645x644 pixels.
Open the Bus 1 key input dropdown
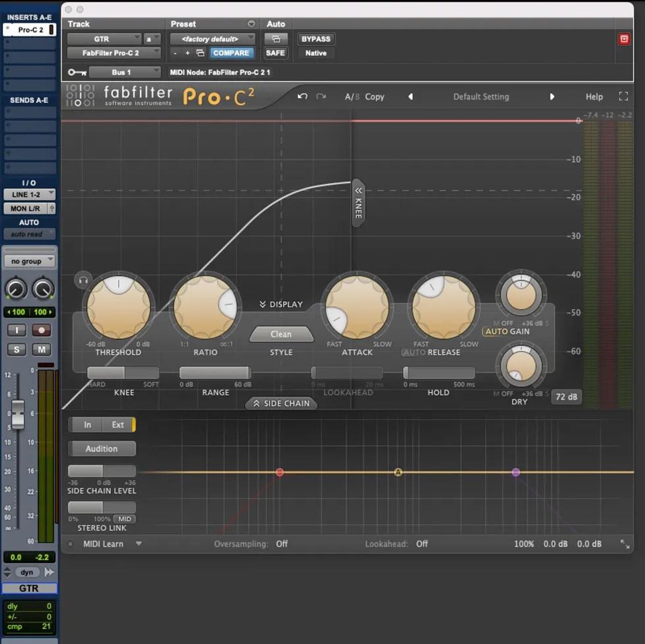pos(125,73)
